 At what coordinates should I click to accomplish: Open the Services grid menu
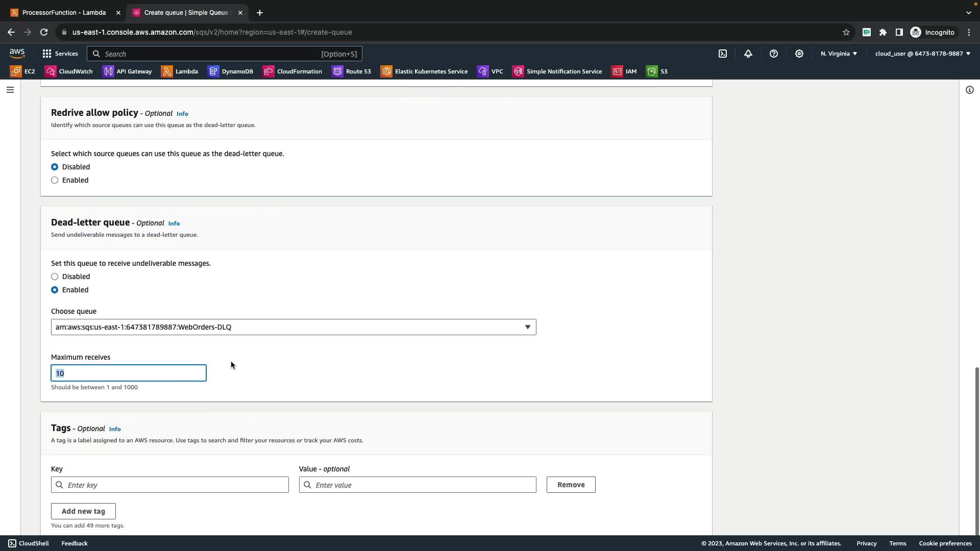pos(60,54)
